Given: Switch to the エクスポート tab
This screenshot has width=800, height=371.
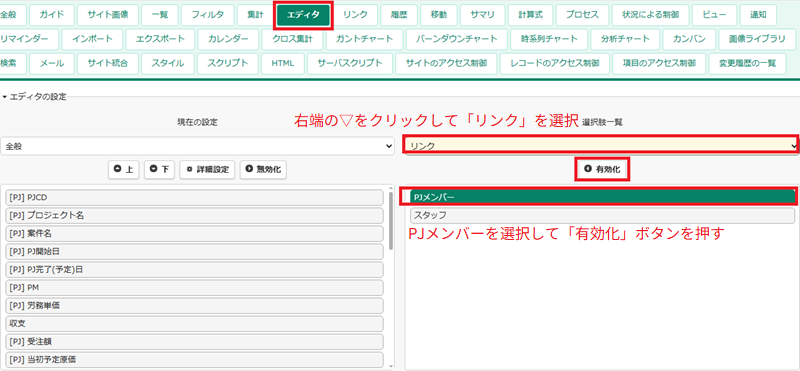Looking at the screenshot, I should [159, 39].
